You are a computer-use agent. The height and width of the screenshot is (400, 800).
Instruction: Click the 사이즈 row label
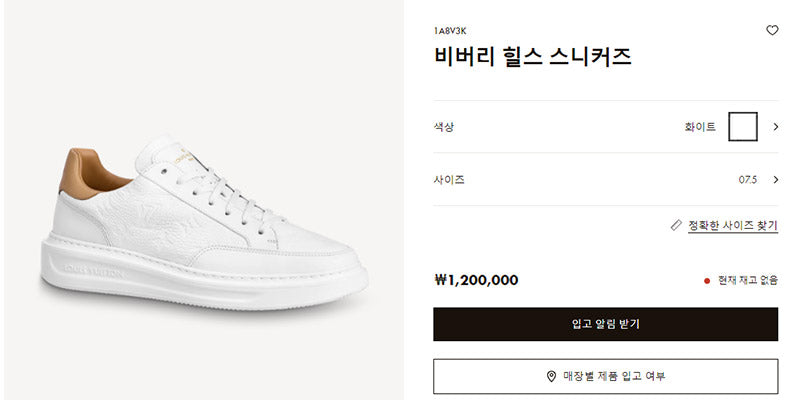[x=449, y=180]
